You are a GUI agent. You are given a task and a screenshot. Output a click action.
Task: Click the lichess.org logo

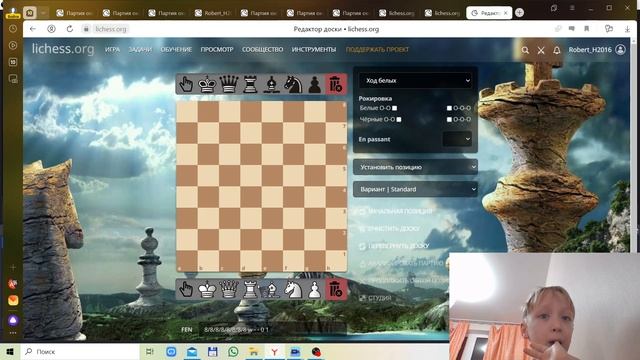pyautogui.click(x=63, y=49)
